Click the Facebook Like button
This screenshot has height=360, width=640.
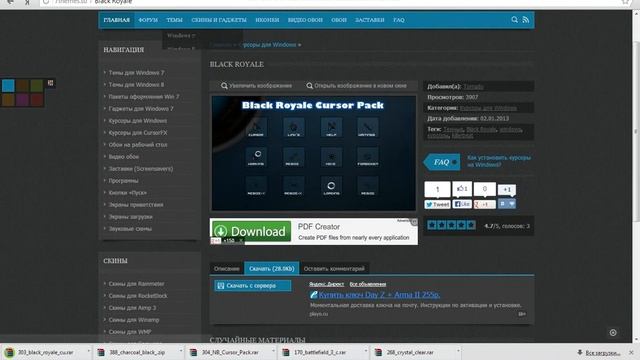[462, 204]
